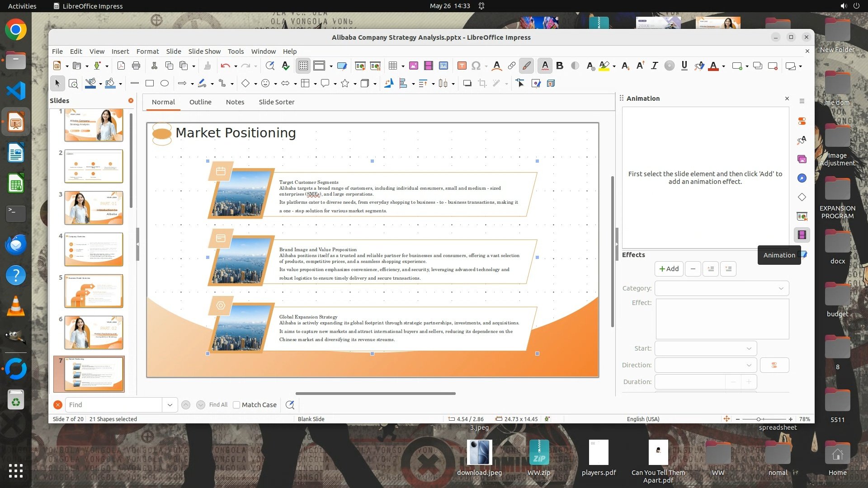Select the Ellipse drawing tool
Image resolution: width=868 pixels, height=488 pixels.
coord(165,83)
